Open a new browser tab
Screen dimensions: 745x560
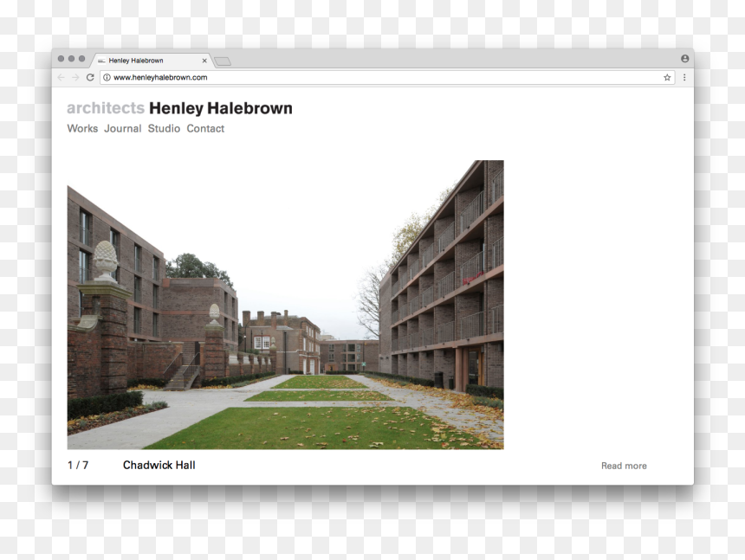click(x=223, y=61)
